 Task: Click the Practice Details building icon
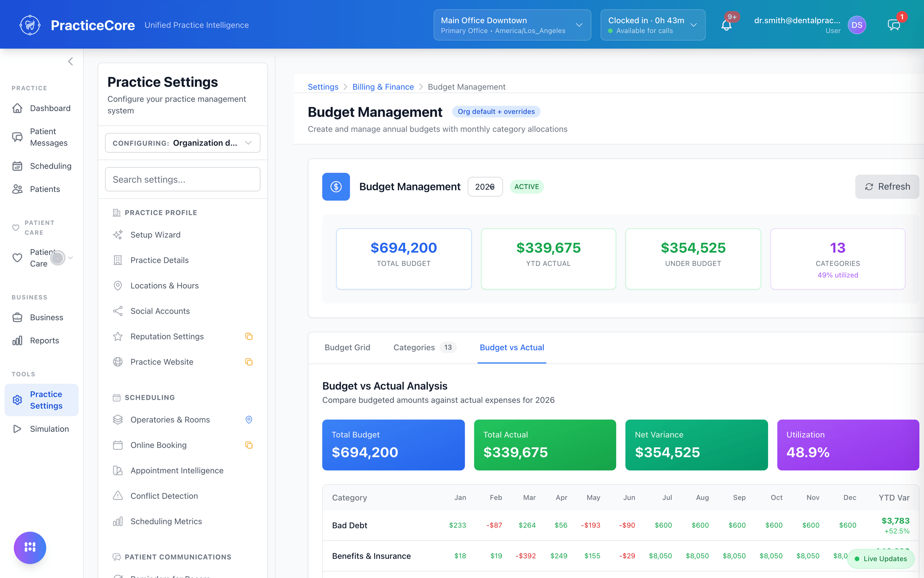pos(118,260)
